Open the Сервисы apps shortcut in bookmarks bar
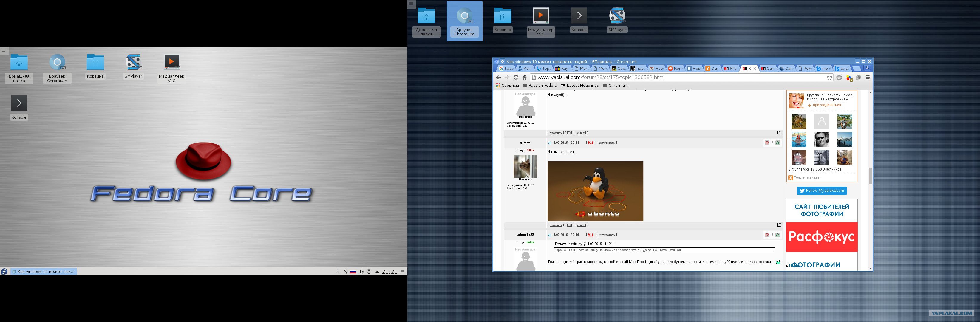The height and width of the screenshot is (322, 980). [x=507, y=86]
